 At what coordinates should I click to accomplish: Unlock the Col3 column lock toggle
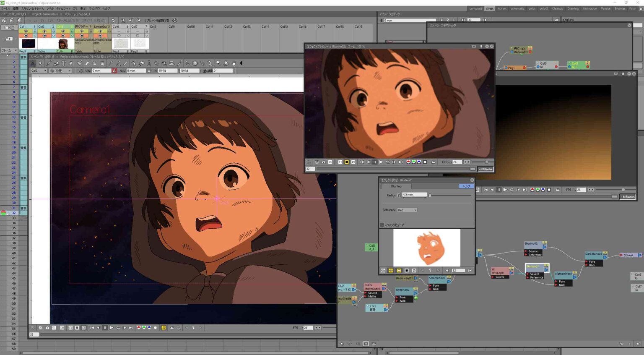click(x=72, y=31)
